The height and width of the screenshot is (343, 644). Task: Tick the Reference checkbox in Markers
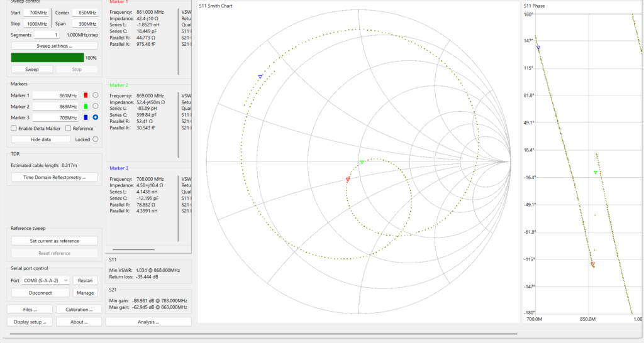[x=68, y=128]
